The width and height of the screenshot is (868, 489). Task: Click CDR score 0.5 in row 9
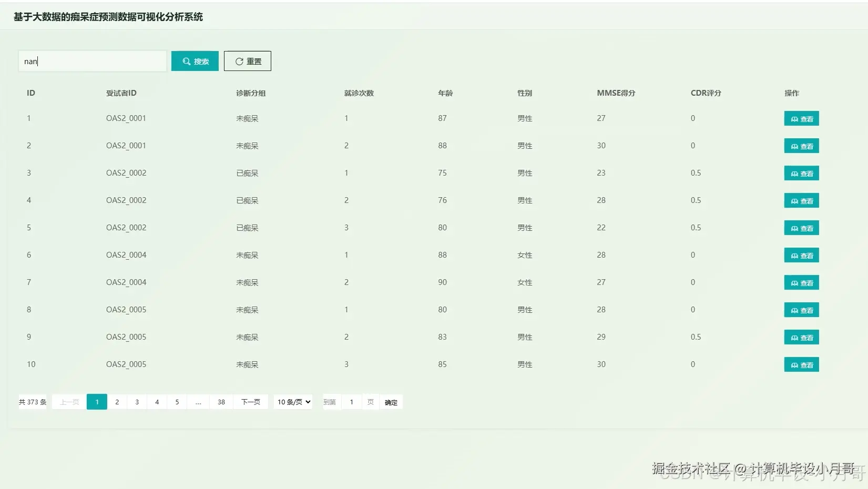(x=696, y=337)
